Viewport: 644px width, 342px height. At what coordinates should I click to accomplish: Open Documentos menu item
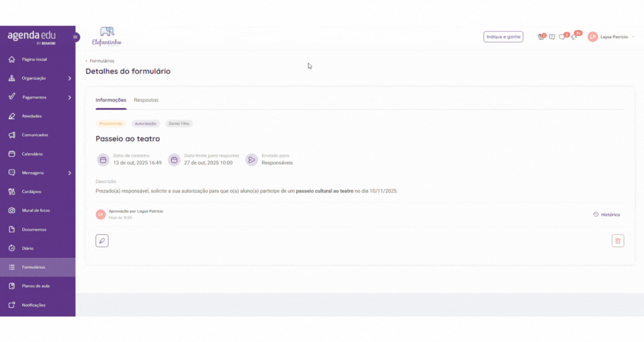38,230
